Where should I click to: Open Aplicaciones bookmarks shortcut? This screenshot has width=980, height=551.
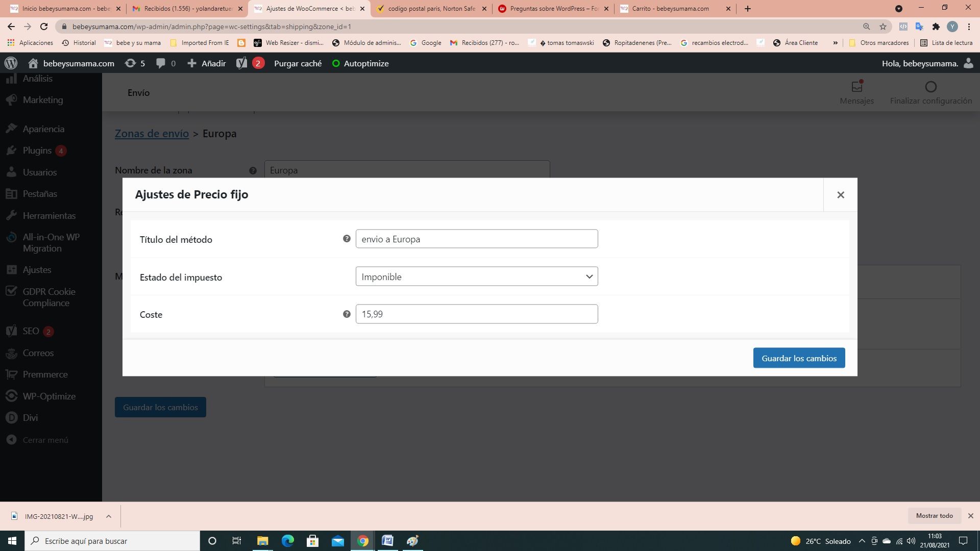[30, 43]
